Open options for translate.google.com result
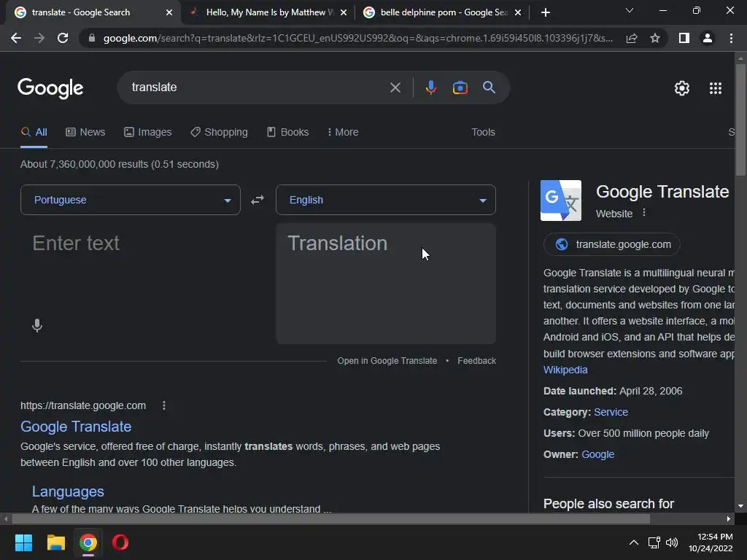 point(164,405)
